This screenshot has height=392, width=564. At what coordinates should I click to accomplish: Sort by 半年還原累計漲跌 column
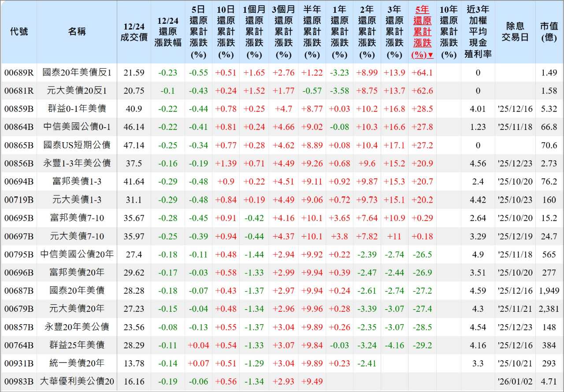pyautogui.click(x=312, y=32)
